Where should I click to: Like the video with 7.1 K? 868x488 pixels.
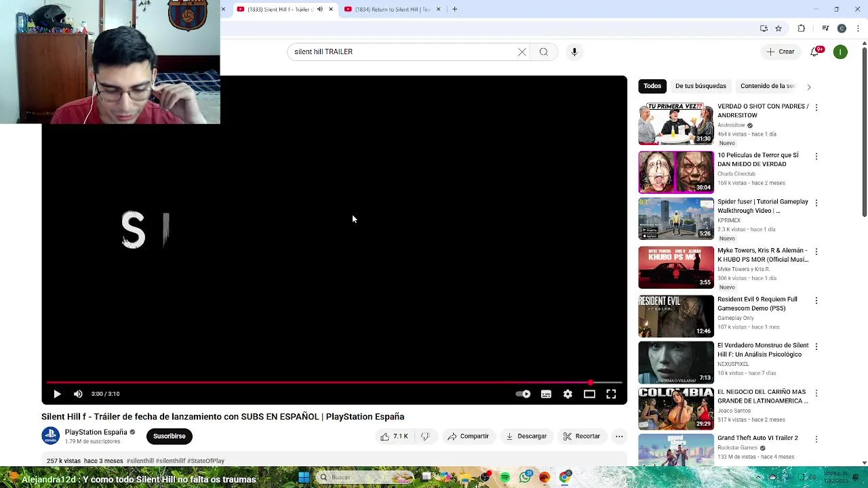tap(394, 436)
